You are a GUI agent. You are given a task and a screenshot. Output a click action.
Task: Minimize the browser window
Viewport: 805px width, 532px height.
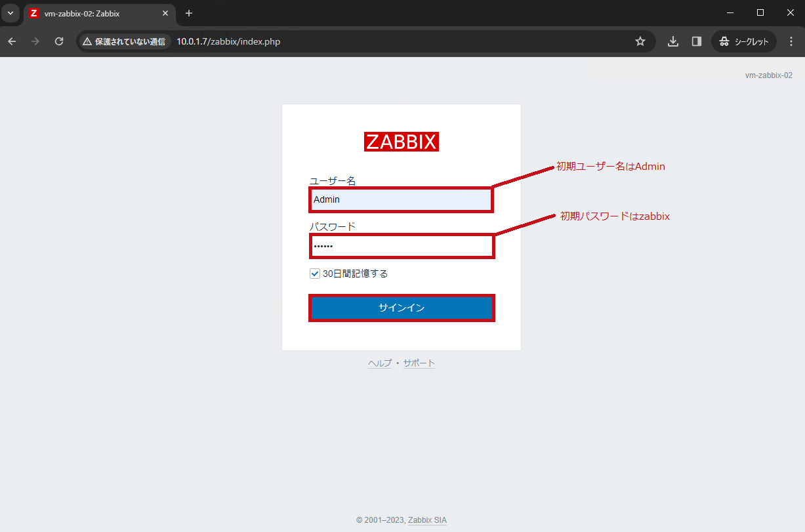[x=730, y=12]
